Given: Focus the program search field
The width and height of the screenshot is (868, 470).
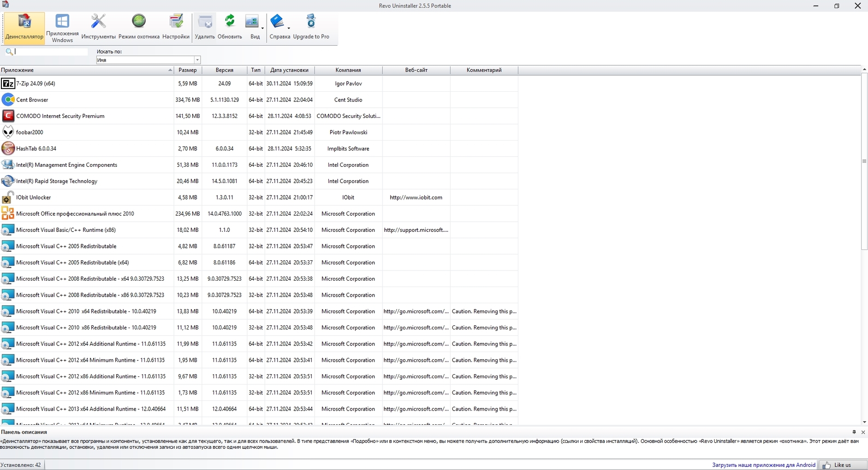Looking at the screenshot, I should (51, 52).
